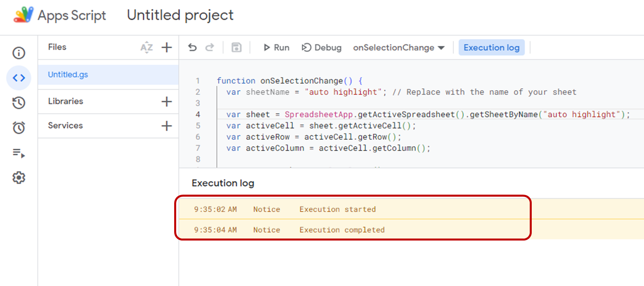The width and height of the screenshot is (644, 286).
Task: Open Project Settings gear icon
Action: coord(19,178)
